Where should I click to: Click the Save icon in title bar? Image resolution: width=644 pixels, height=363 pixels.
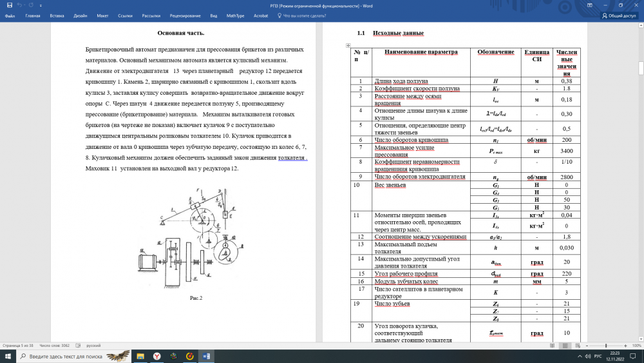coord(9,5)
